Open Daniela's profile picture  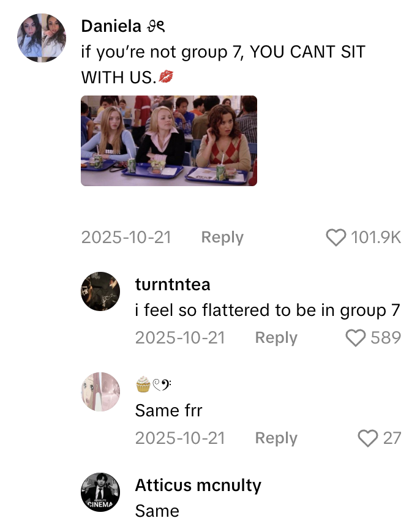pos(42,38)
